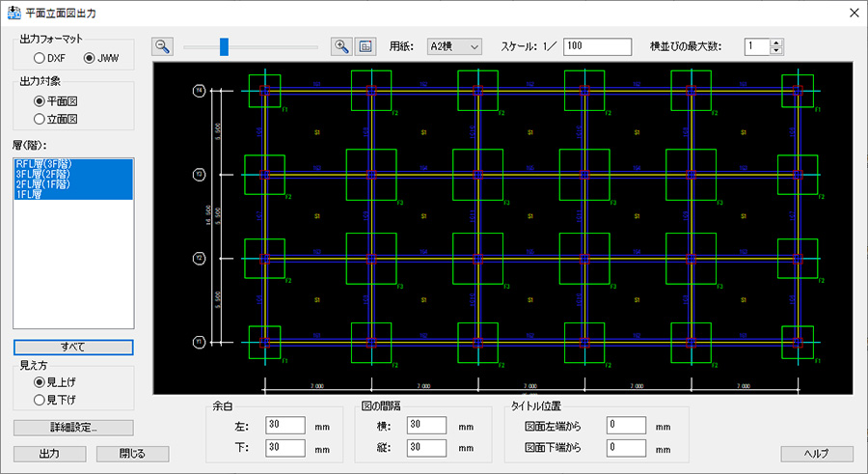Increase 横並びの最大数 with up arrow
868x474 pixels.
coord(776,42)
